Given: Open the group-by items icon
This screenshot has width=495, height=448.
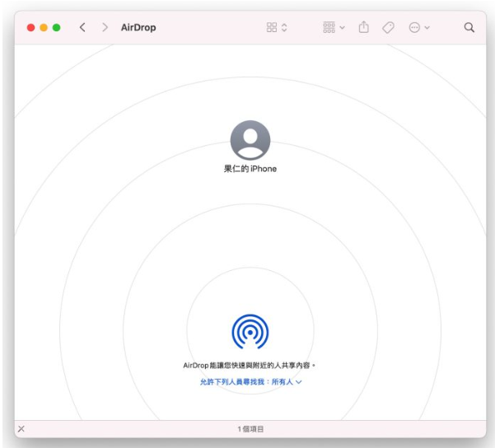Looking at the screenshot, I should [x=329, y=27].
